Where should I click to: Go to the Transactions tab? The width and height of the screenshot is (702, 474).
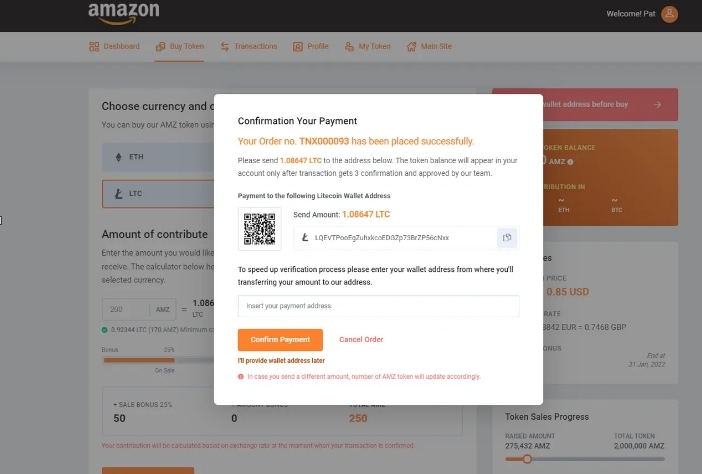click(x=249, y=47)
